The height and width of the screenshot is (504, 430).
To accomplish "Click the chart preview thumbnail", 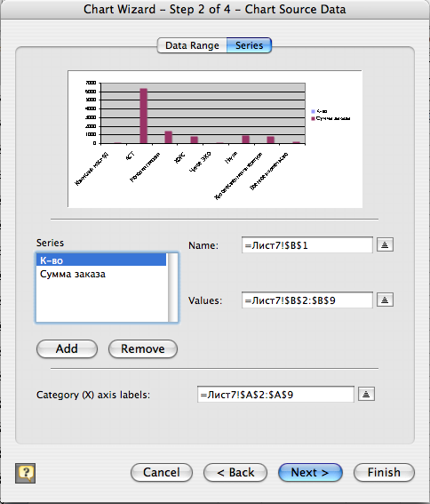I will point(215,139).
